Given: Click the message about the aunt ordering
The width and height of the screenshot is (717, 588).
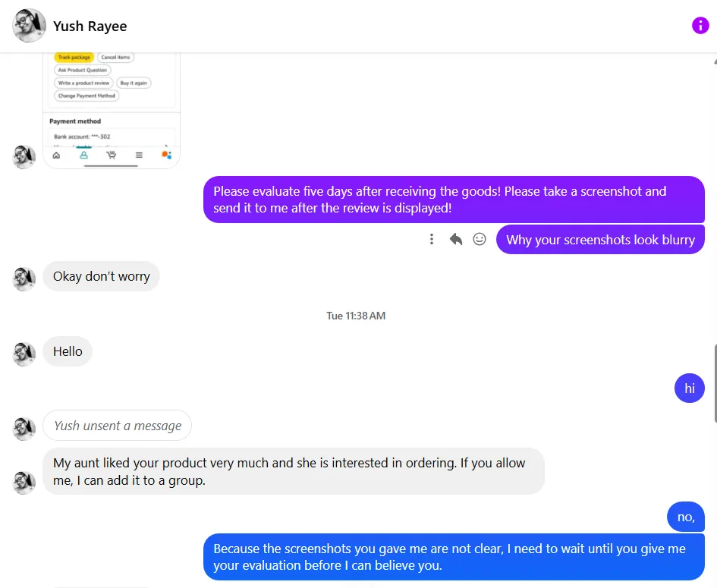Looking at the screenshot, I should pos(293,471).
